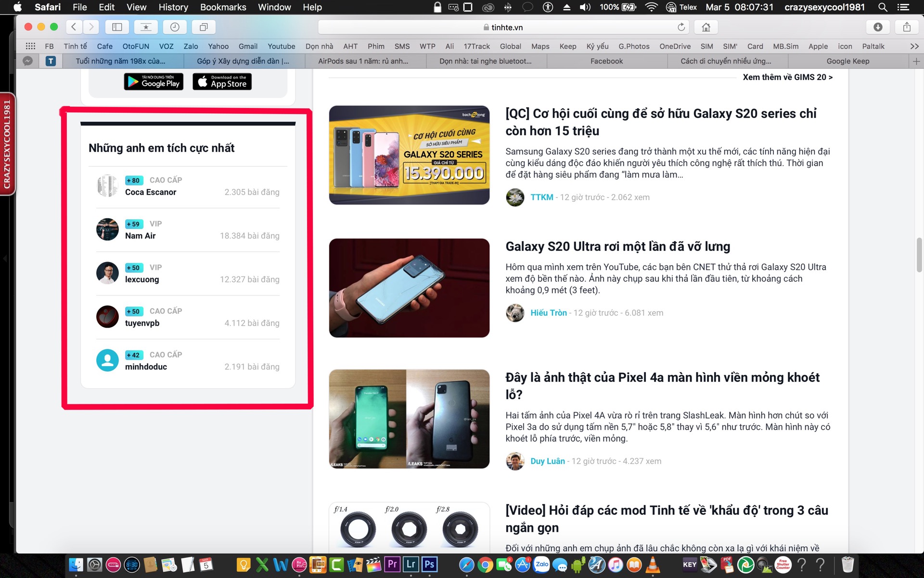Switch to the 'Cách di chuyển nhiều ứng' tab
The width and height of the screenshot is (924, 578).
pyautogui.click(x=727, y=61)
